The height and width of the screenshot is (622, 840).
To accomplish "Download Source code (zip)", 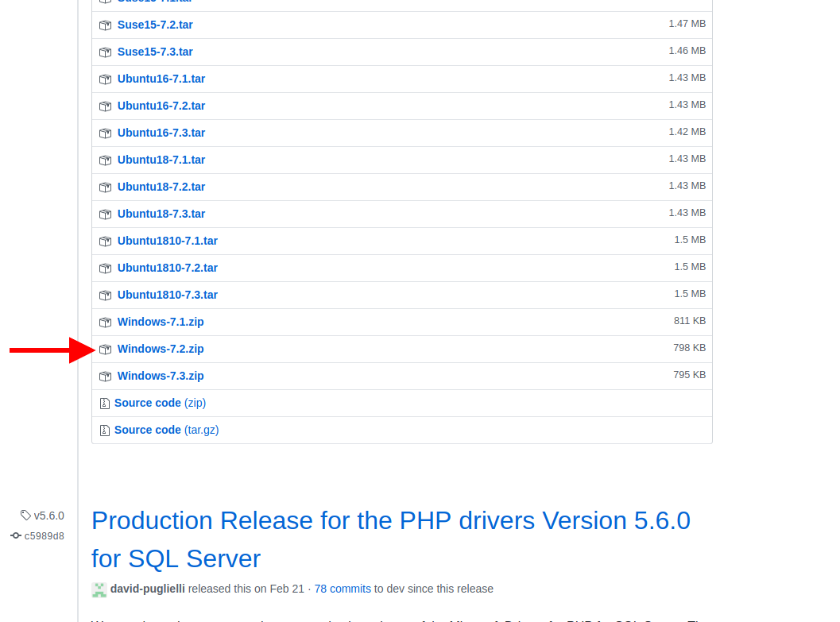I will point(161,403).
